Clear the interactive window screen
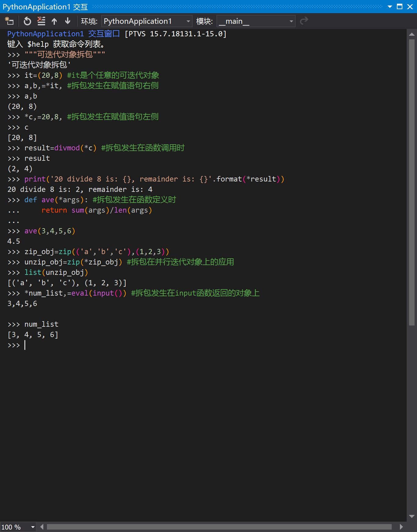 point(41,21)
